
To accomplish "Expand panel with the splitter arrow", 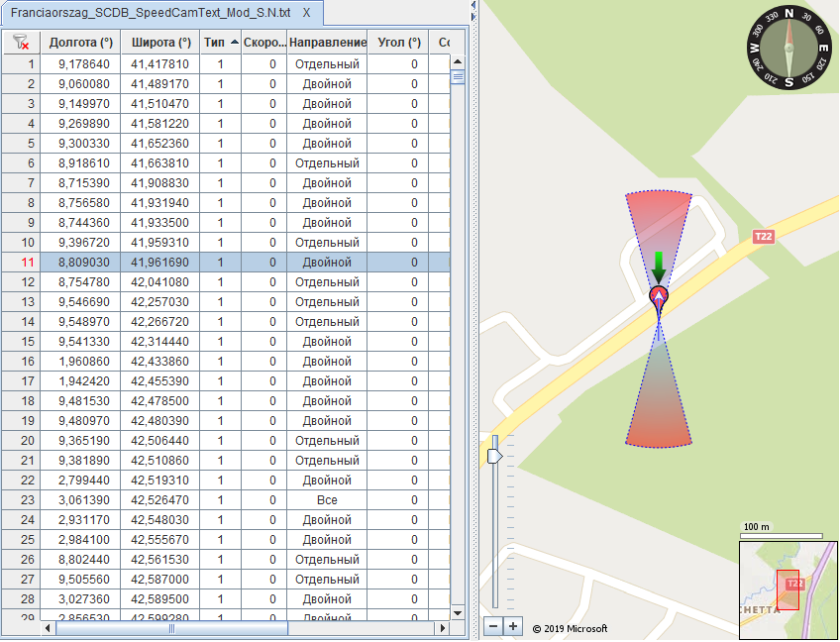I will [473, 5].
